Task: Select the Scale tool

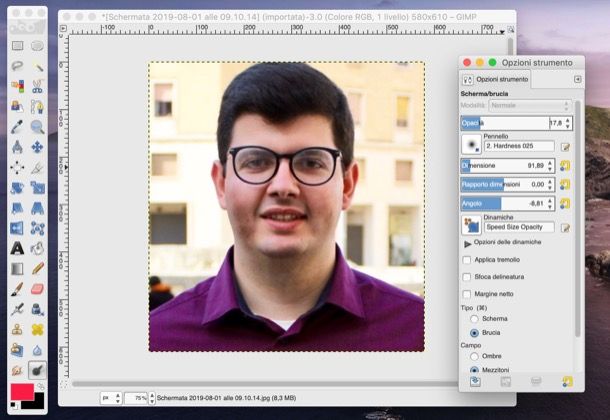Action: coord(37,188)
